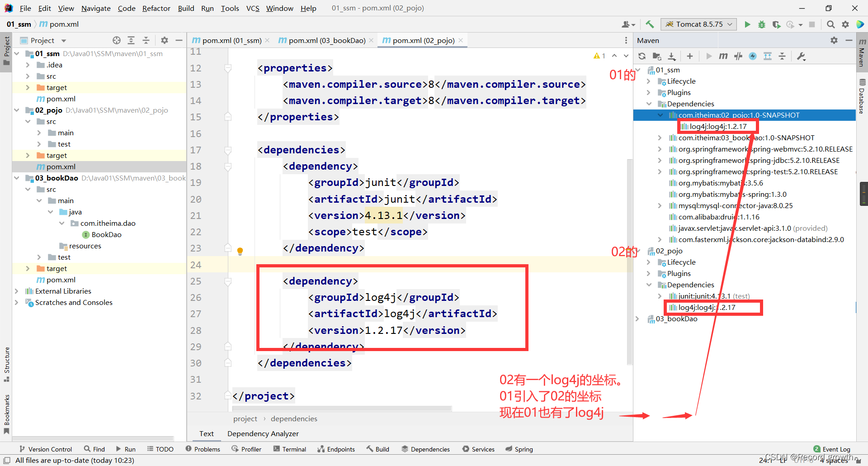Toggle Bookmarks tool window side button
Screen dimensions: 868x466
pos(6,414)
